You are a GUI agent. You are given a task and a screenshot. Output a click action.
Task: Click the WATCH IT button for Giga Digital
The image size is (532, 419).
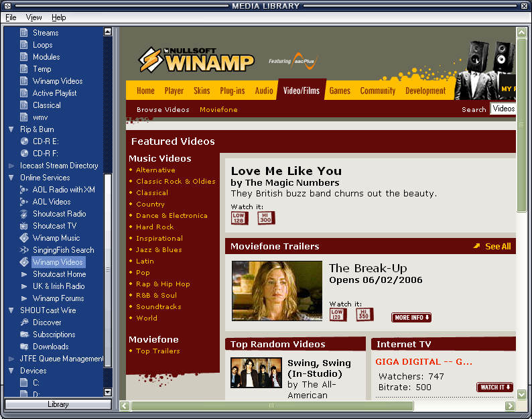[x=495, y=387]
